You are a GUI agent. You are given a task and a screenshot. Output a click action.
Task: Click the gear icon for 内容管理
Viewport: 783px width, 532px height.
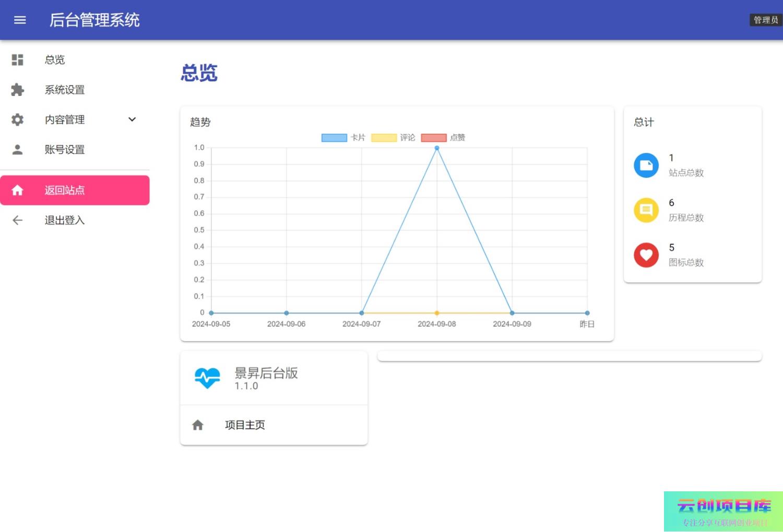(18, 120)
